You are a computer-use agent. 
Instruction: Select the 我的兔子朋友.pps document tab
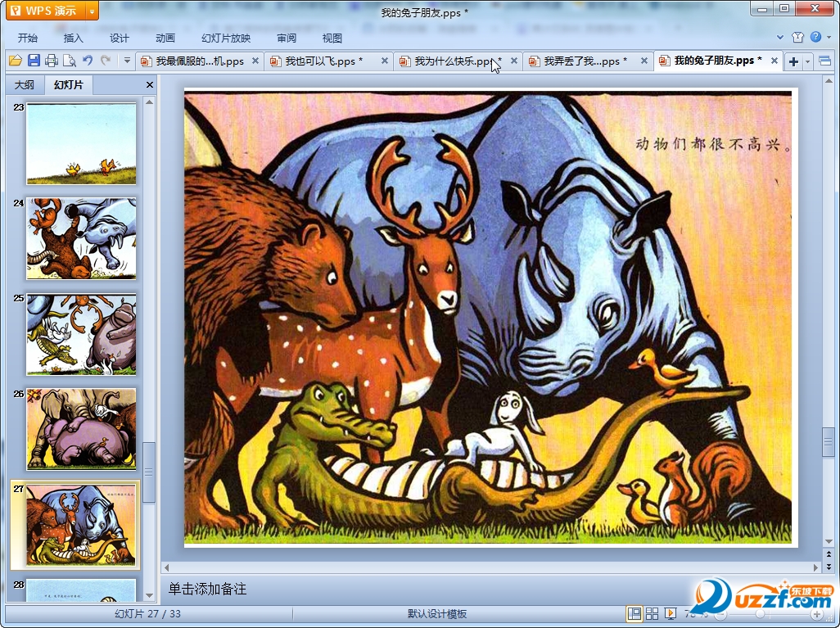717,61
